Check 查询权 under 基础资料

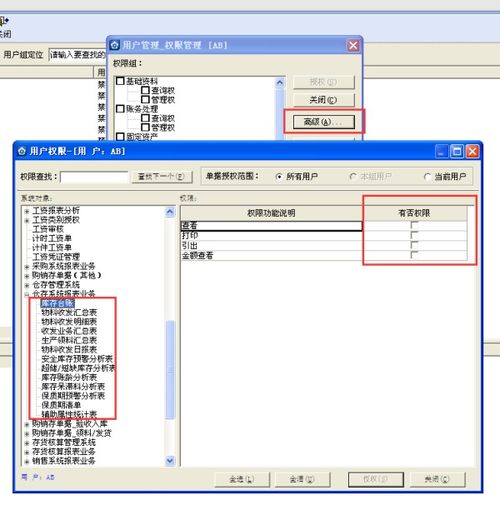click(145, 90)
